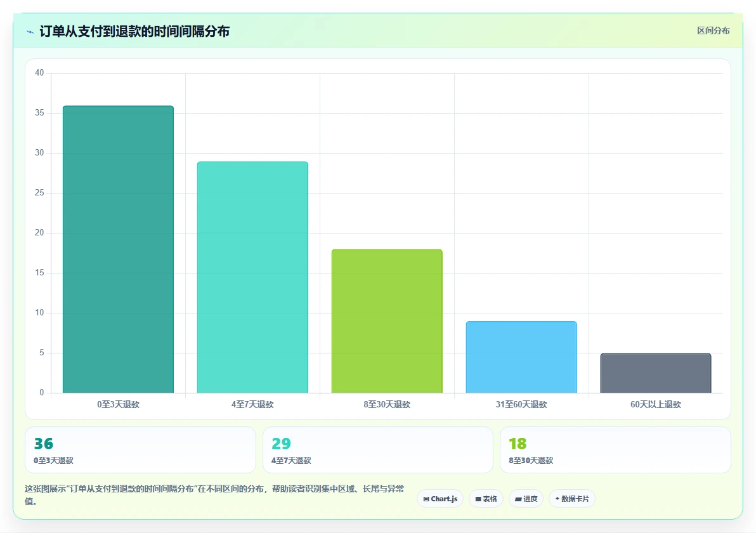Click the y-axis value 5
This screenshot has height=533, width=756.
tap(42, 353)
